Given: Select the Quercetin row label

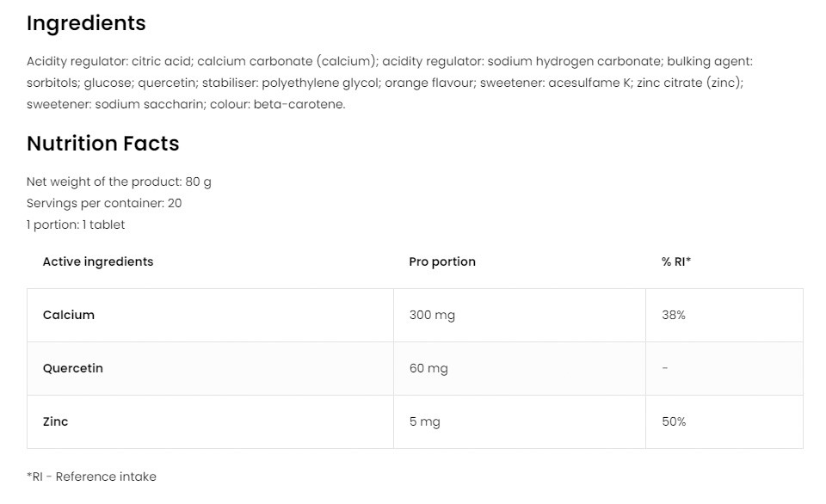Looking at the screenshot, I should click(x=73, y=368).
